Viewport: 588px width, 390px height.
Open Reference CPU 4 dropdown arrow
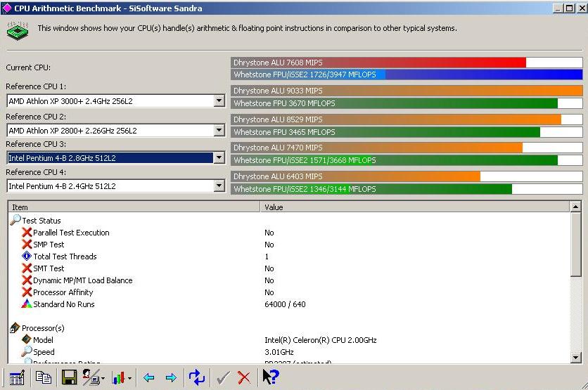[219, 186]
